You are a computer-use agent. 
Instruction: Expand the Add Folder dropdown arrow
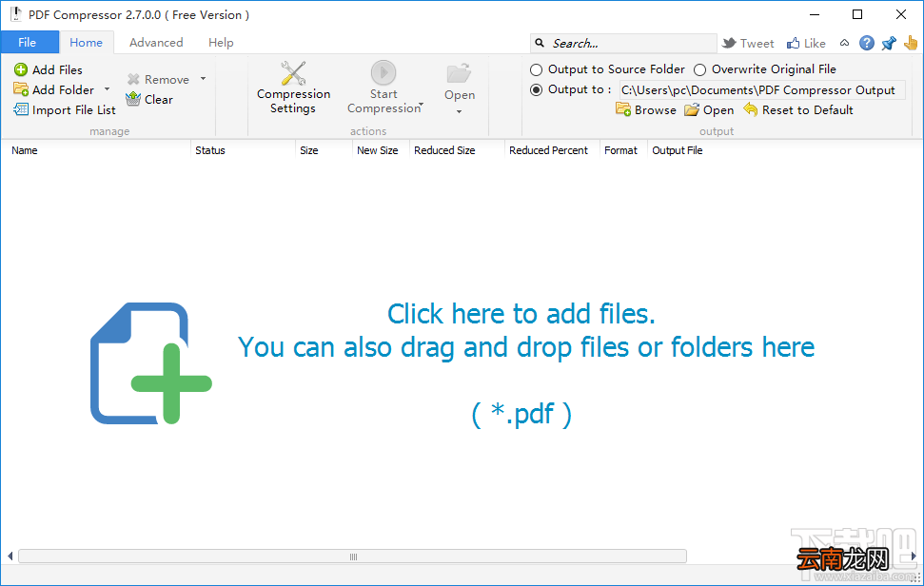coord(107,89)
